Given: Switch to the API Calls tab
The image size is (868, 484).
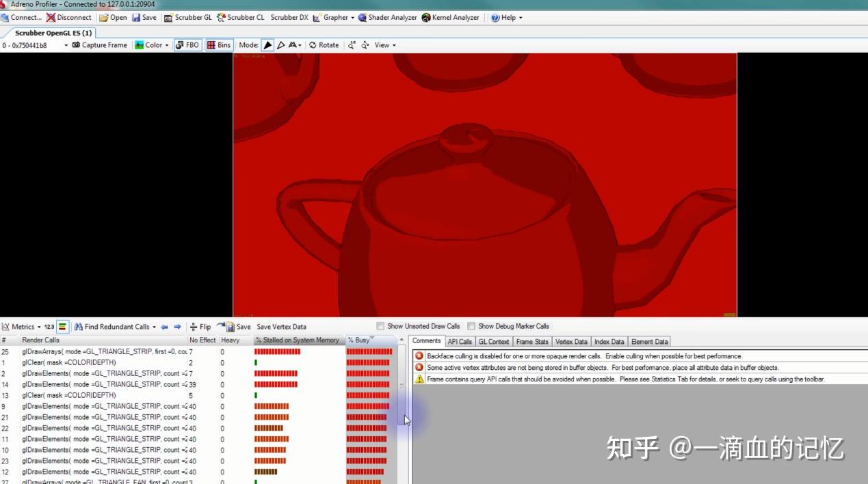Looking at the screenshot, I should [x=460, y=341].
